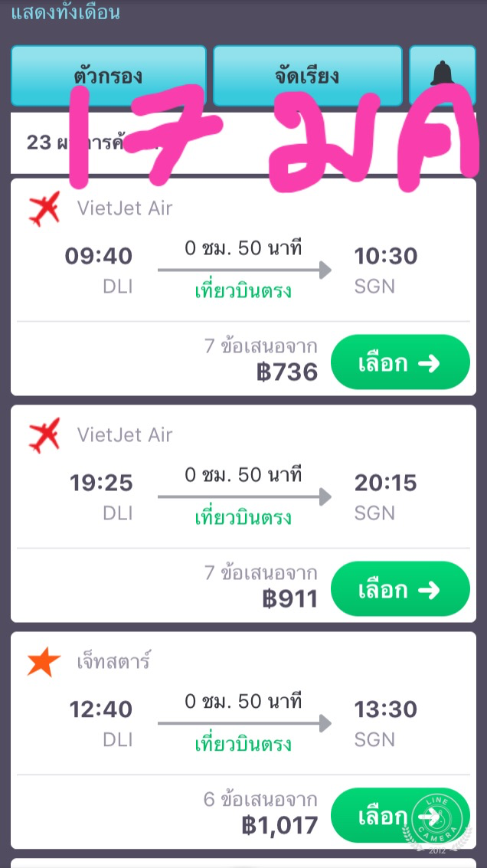Open the 6 offers text for ฿1,017
This screenshot has width=487, height=868.
pyautogui.click(x=260, y=800)
